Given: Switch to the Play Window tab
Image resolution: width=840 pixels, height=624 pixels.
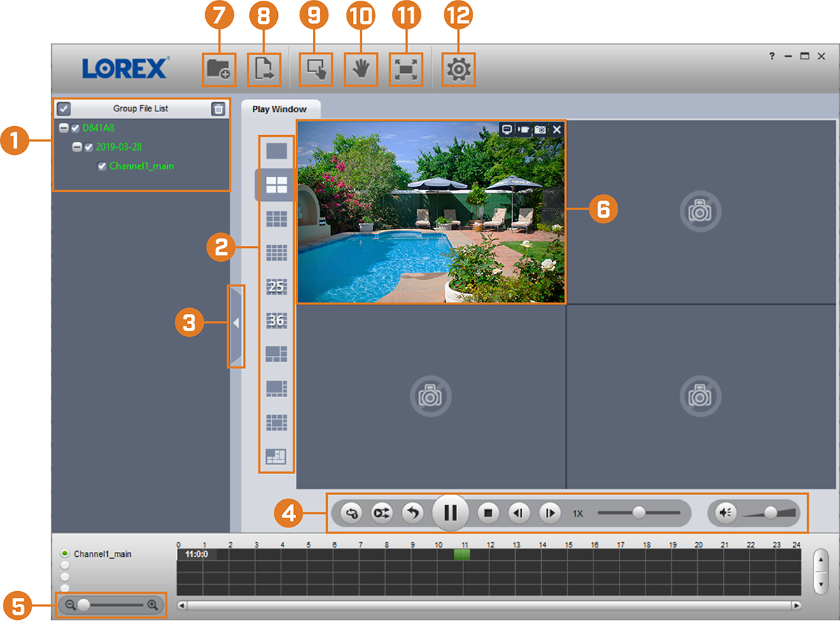Looking at the screenshot, I should coord(279,109).
